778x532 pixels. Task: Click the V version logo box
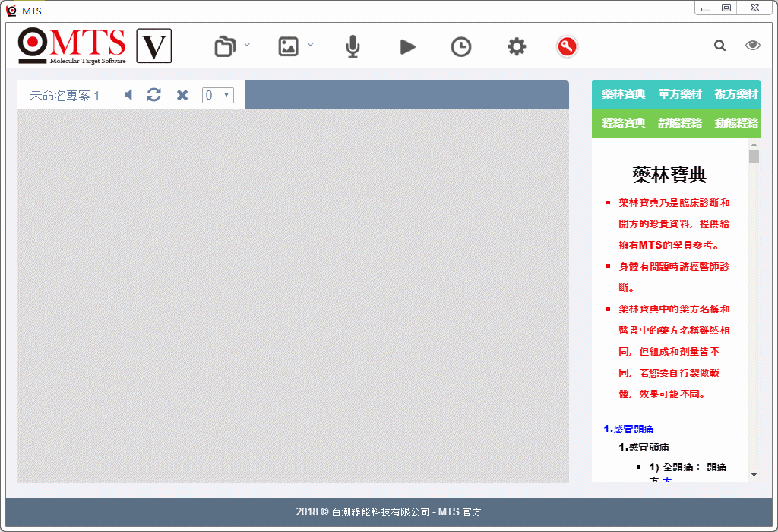coord(153,46)
